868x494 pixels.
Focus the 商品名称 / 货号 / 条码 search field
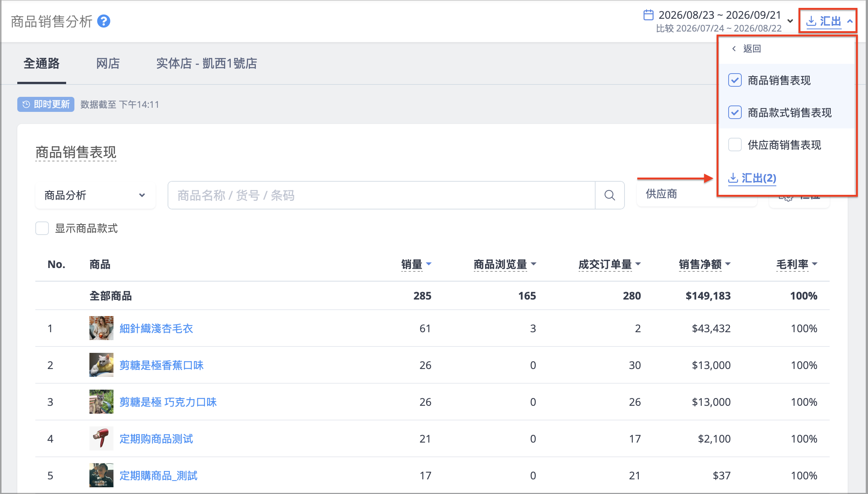pyautogui.click(x=381, y=195)
